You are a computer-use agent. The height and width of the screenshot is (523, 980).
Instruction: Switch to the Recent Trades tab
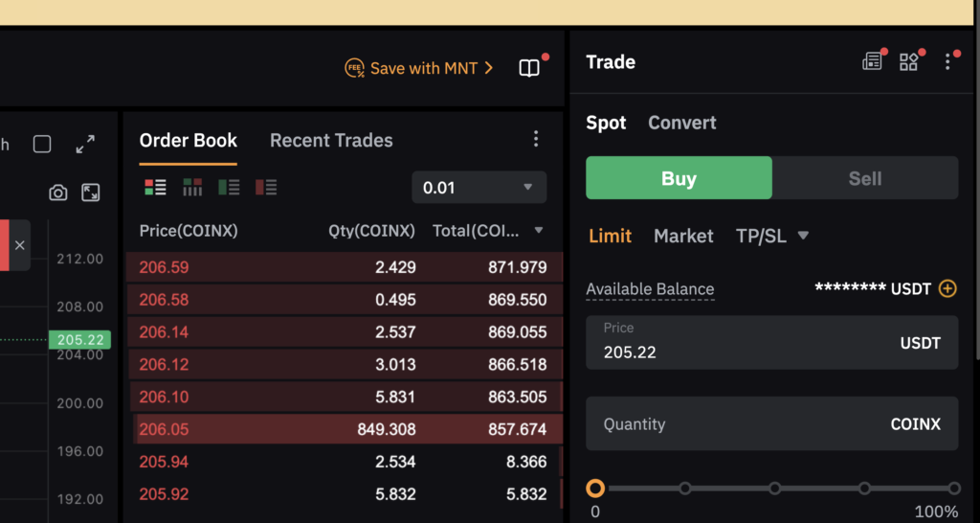pyautogui.click(x=331, y=140)
